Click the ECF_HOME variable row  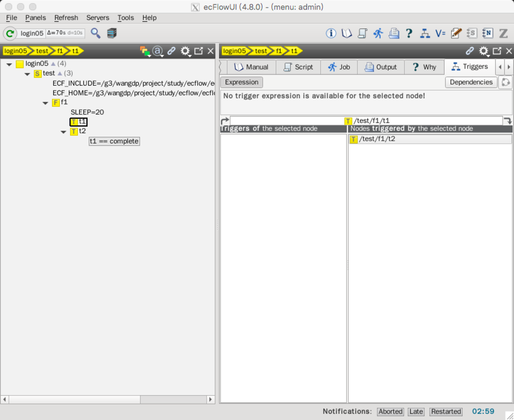coord(133,93)
